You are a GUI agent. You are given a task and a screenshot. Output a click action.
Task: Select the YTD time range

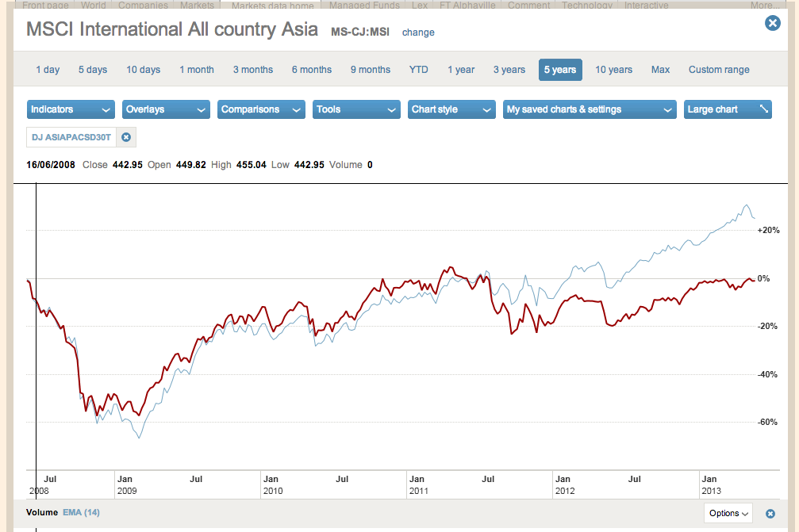pyautogui.click(x=418, y=70)
